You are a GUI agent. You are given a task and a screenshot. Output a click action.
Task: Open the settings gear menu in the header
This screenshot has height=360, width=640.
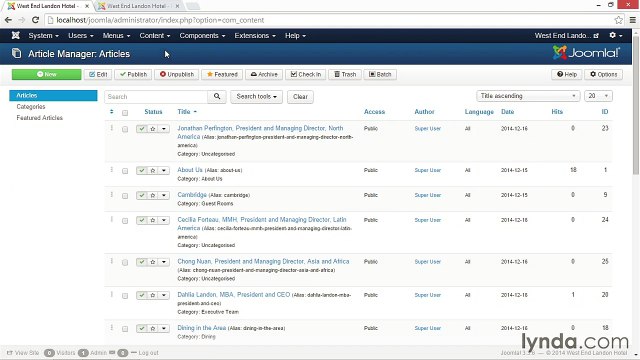616,36
